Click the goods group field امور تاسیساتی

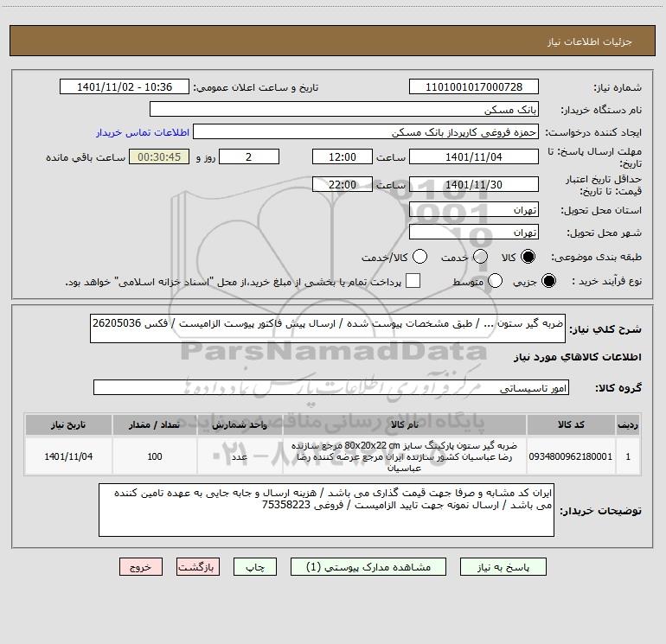pos(331,387)
